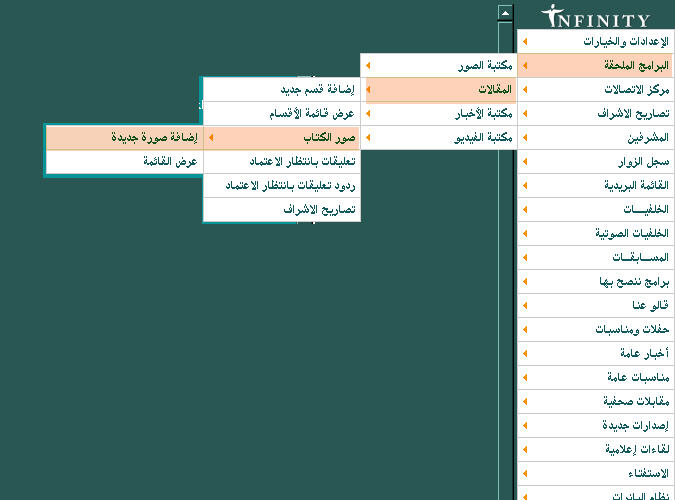Viewport: 675px width, 500px height.
Task: Expand the مكتبة الأخبار submenu arrow
Action: coord(368,114)
